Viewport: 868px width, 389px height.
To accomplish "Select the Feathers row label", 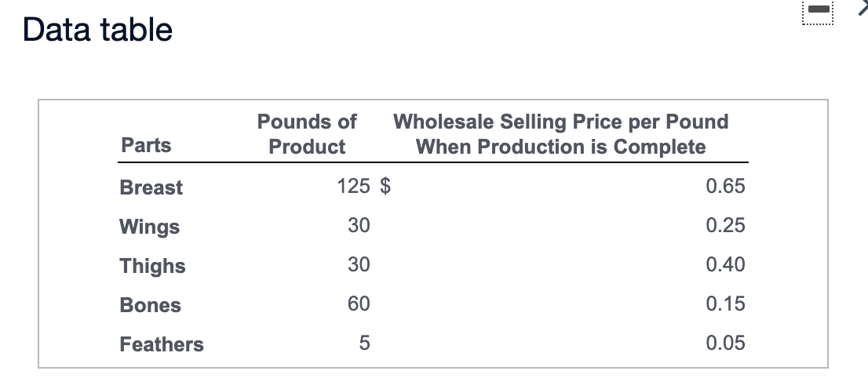I will tap(162, 344).
